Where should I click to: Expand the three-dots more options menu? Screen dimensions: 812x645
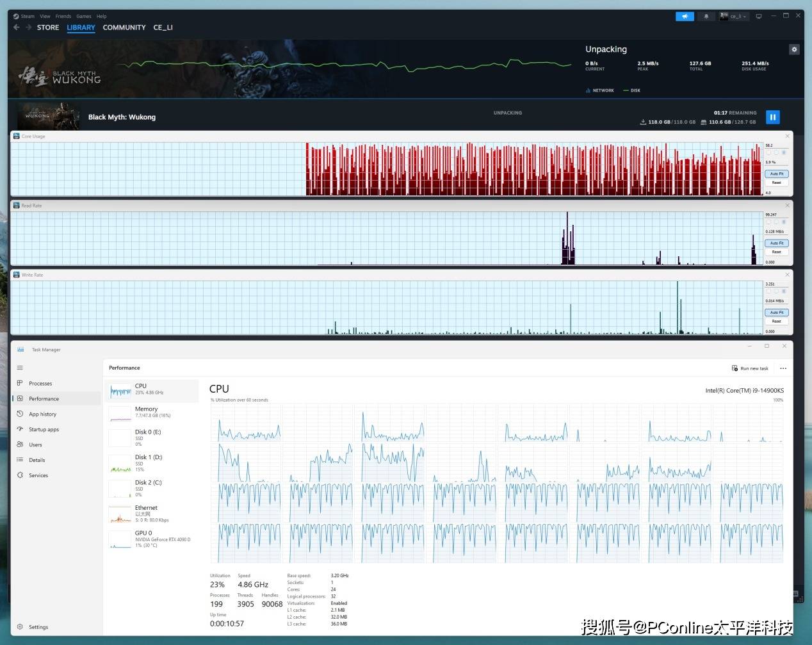pos(783,368)
